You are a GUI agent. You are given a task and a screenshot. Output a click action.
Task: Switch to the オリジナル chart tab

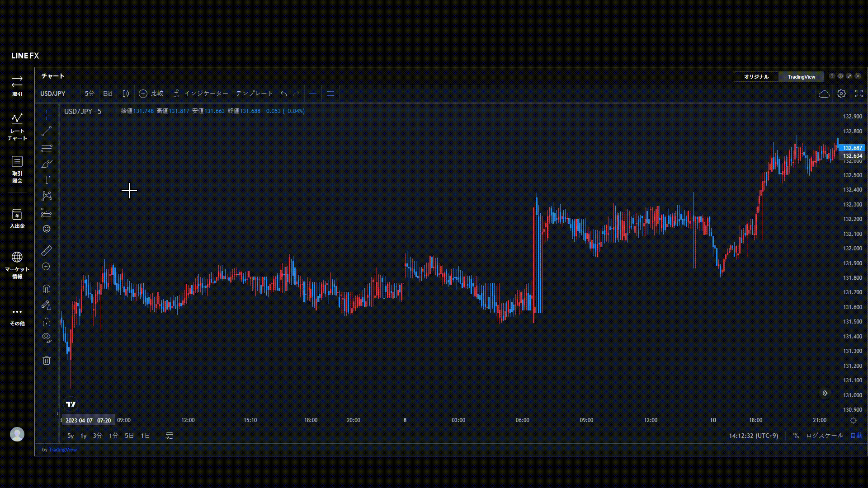point(756,77)
